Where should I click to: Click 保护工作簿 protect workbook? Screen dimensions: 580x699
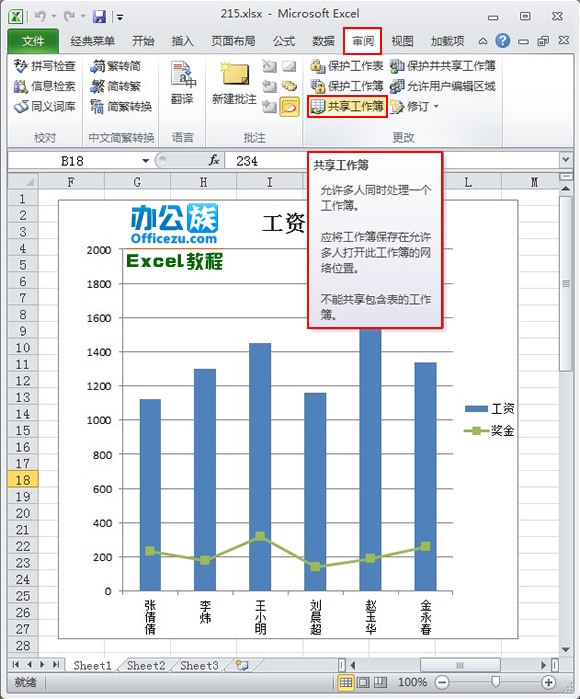[x=347, y=86]
